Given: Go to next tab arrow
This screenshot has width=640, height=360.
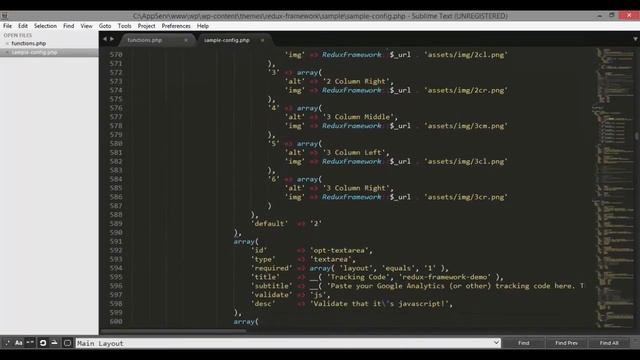Looking at the screenshot, I should (111, 39).
